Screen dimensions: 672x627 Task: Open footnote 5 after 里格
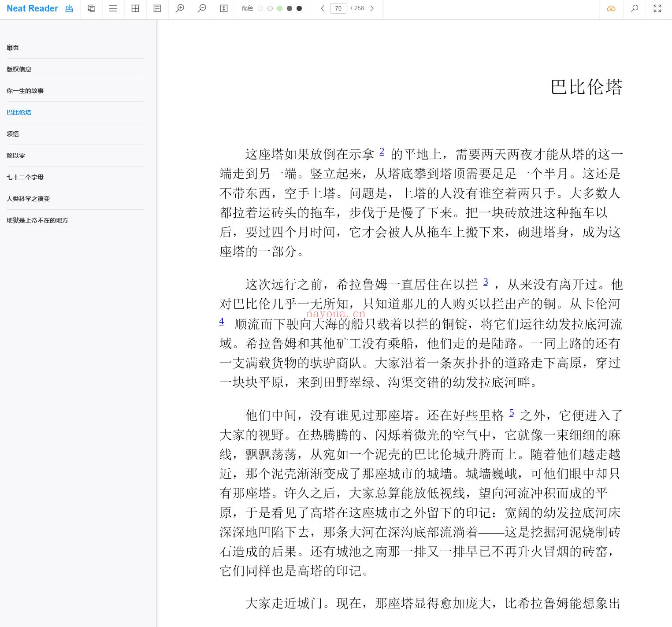[x=512, y=412]
